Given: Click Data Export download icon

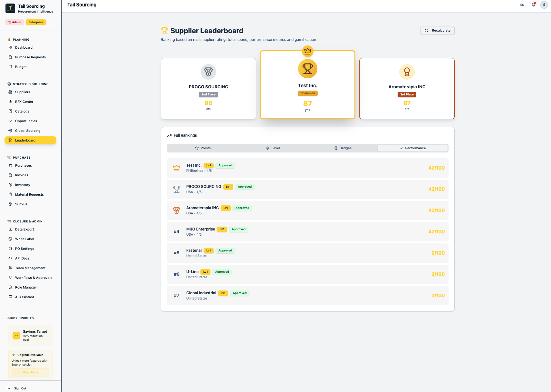Looking at the screenshot, I should click(x=10, y=229).
